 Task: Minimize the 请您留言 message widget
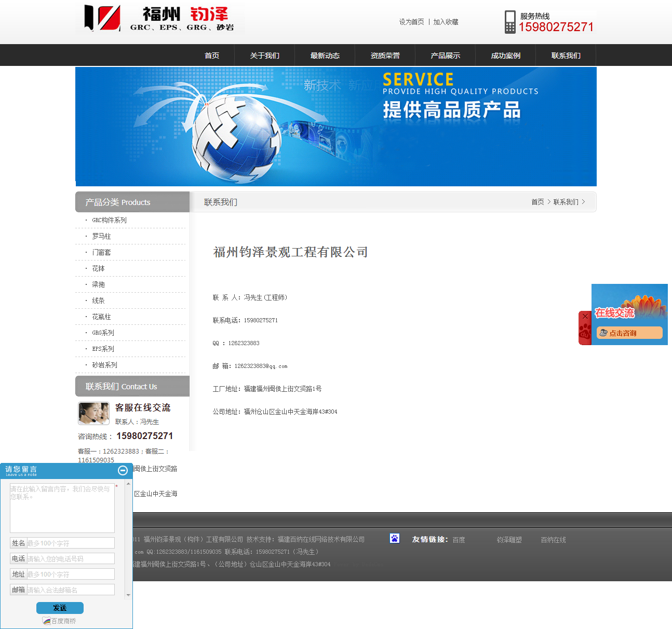pos(123,470)
